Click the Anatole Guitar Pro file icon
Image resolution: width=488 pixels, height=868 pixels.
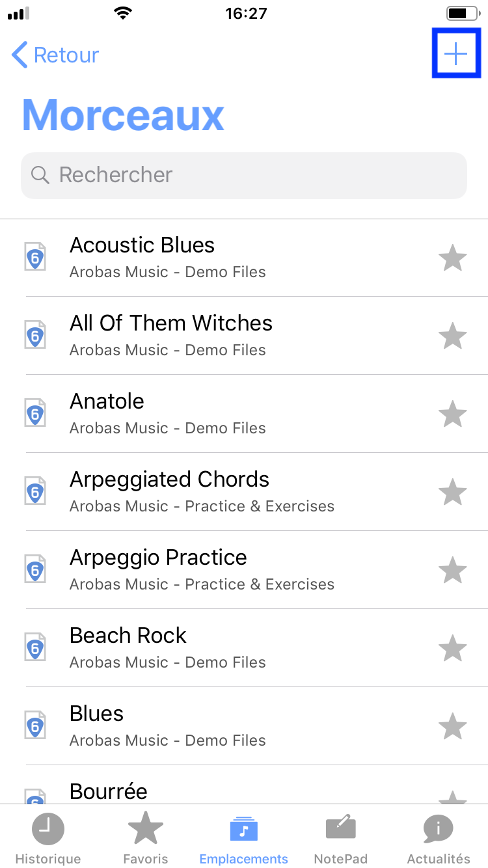35,414
